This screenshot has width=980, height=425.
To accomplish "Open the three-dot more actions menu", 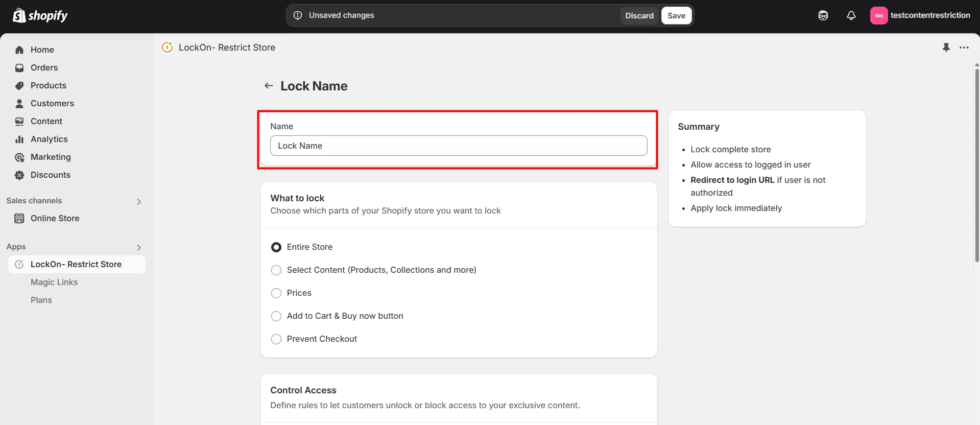I will [964, 48].
